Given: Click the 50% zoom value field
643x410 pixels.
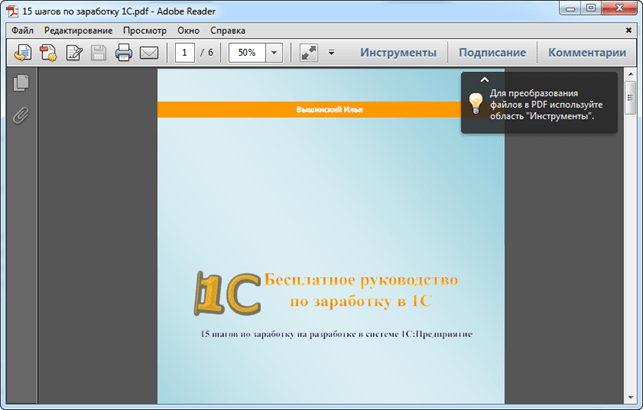Looking at the screenshot, I should pos(247,53).
